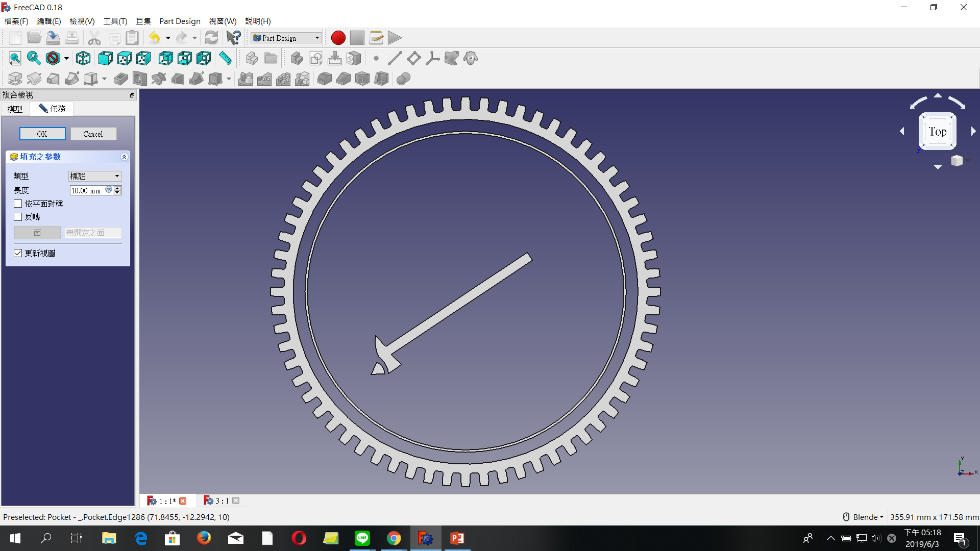The image size is (980, 551).
Task: Open Chrome from the taskbar
Action: (394, 538)
